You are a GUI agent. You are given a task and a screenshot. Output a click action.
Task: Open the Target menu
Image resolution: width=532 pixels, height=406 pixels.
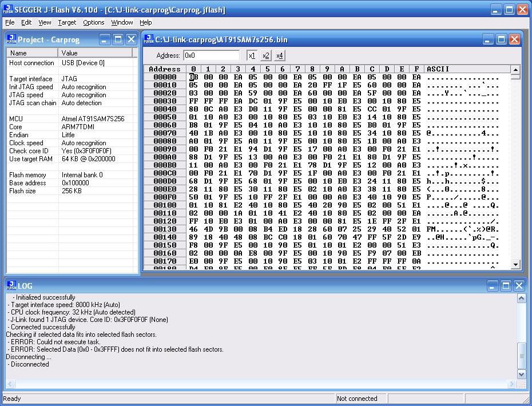click(x=67, y=22)
